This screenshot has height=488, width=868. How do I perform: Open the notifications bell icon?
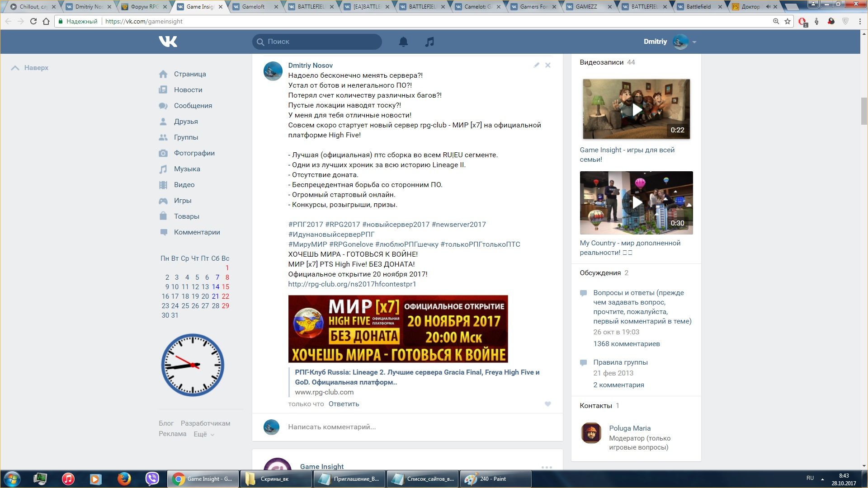point(403,42)
